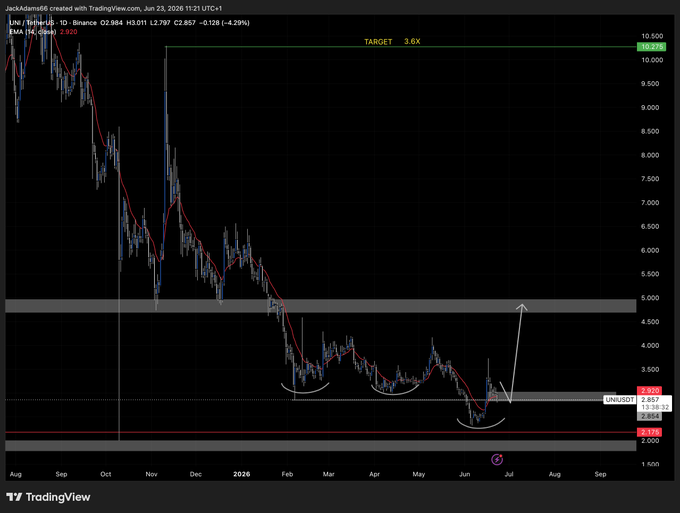Click the bar countdown 13:38:32

tap(655, 407)
